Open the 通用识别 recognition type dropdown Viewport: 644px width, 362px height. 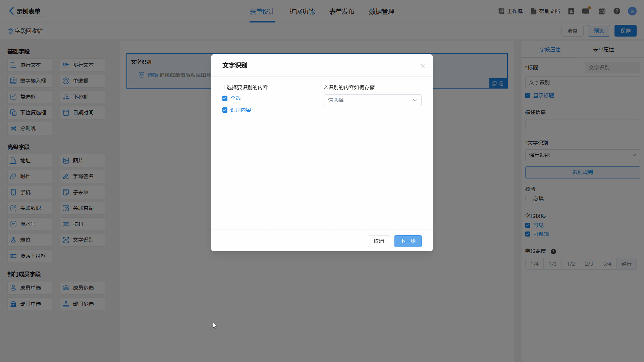coord(582,155)
